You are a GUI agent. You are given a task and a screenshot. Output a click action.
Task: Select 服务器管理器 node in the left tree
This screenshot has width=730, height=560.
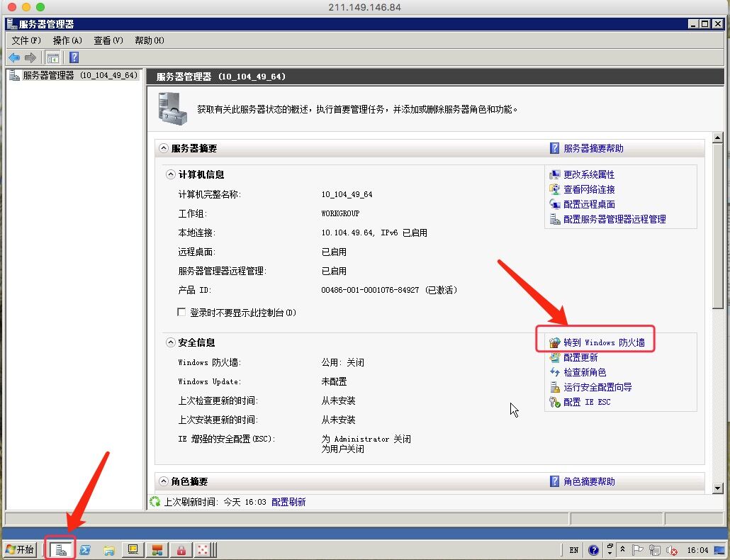tap(48, 75)
